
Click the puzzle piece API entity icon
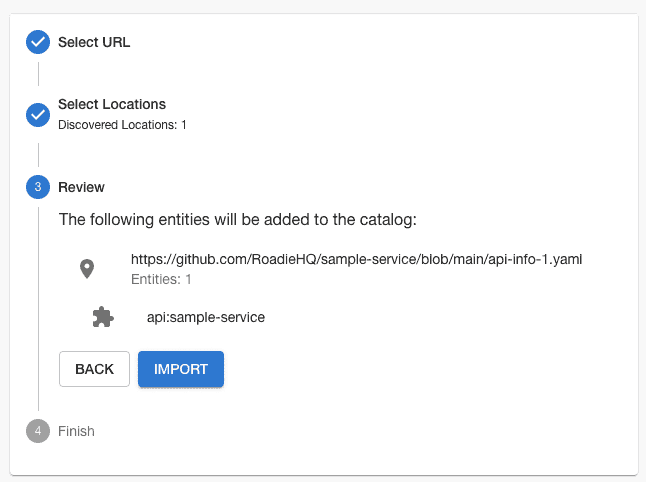pos(103,317)
